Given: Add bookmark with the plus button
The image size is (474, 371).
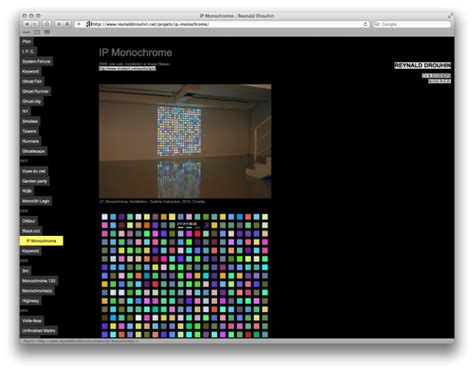Looking at the screenshot, I should pyautogui.click(x=79, y=24).
